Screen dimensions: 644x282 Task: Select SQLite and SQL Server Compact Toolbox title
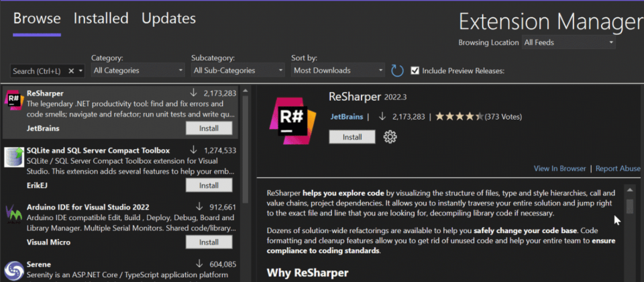point(98,150)
